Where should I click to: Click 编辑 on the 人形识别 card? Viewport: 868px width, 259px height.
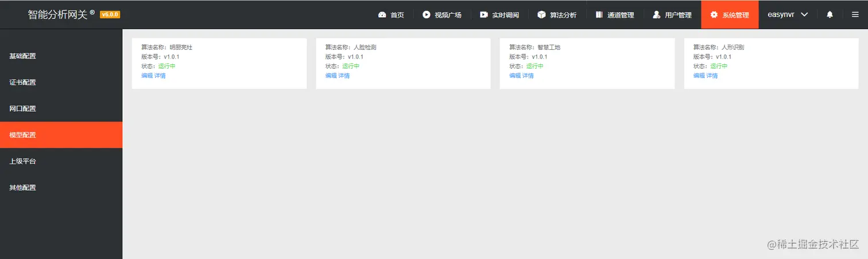click(699, 76)
